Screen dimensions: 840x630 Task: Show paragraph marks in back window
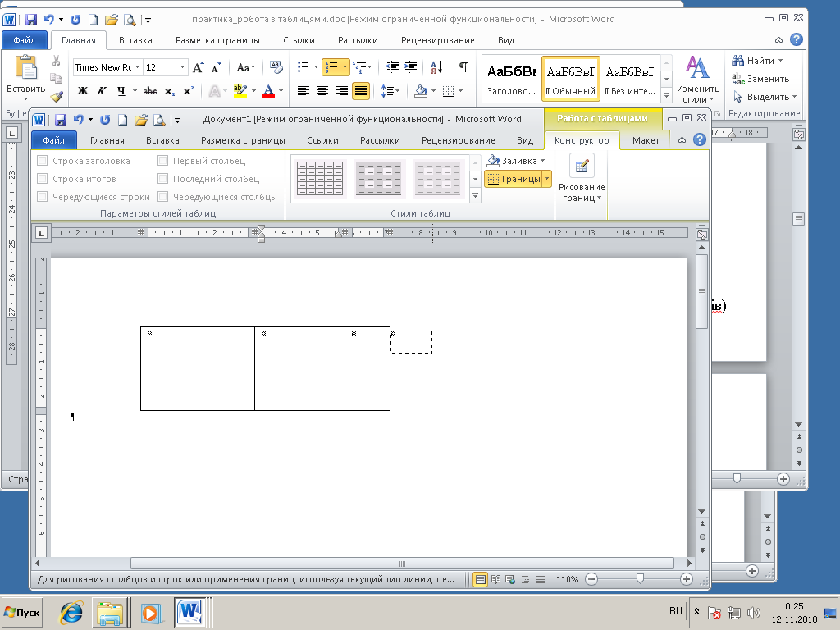pos(463,67)
